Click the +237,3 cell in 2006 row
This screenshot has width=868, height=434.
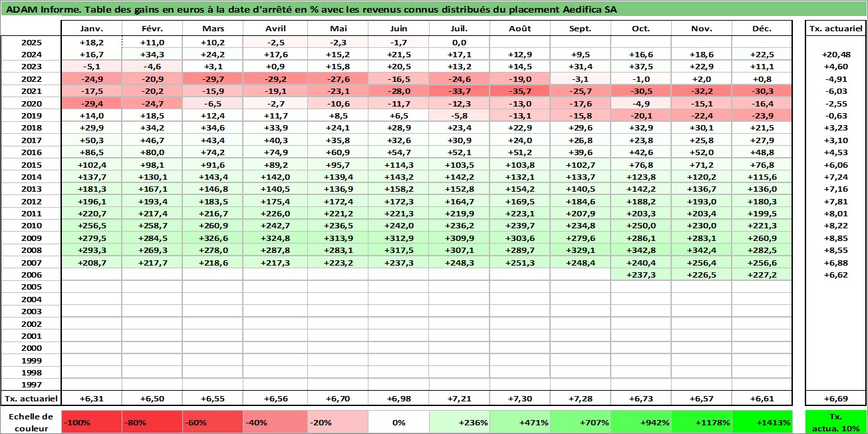[x=641, y=275]
